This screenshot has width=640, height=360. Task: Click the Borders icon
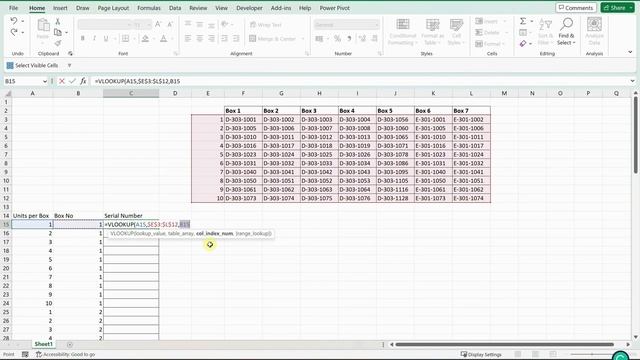[126, 39]
